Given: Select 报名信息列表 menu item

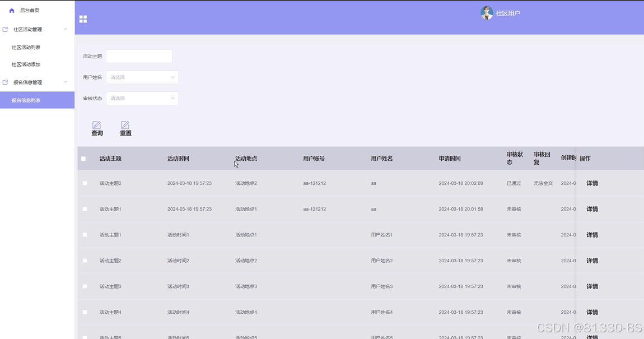Looking at the screenshot, I should click(37, 100).
